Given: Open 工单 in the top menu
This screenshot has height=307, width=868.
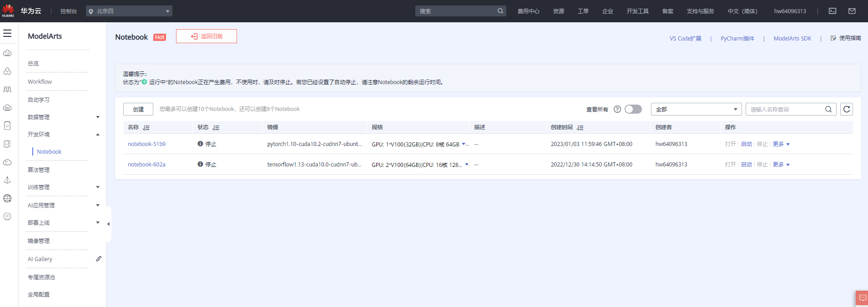Looking at the screenshot, I should pyautogui.click(x=583, y=11).
